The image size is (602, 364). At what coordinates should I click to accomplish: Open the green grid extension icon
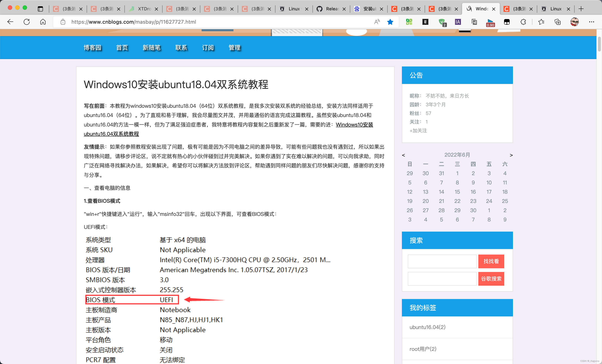[x=409, y=22]
